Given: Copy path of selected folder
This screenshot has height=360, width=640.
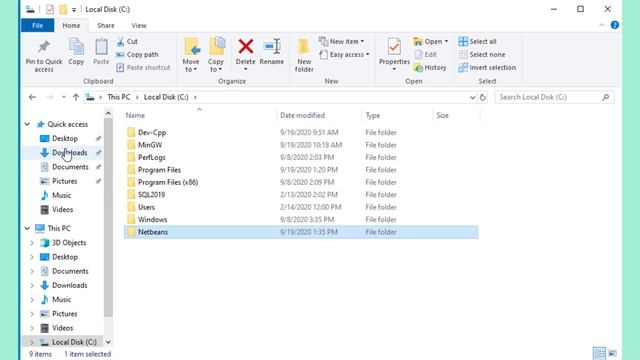Looking at the screenshot, I should click(x=137, y=55).
